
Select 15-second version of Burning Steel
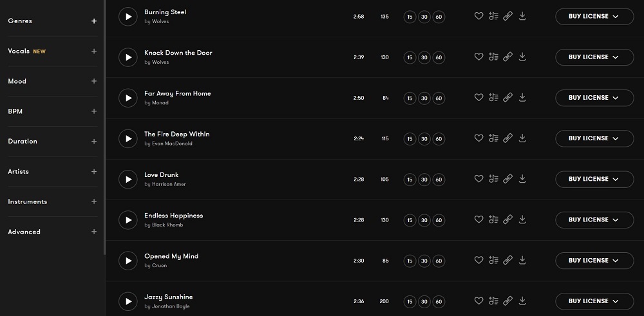[410, 17]
